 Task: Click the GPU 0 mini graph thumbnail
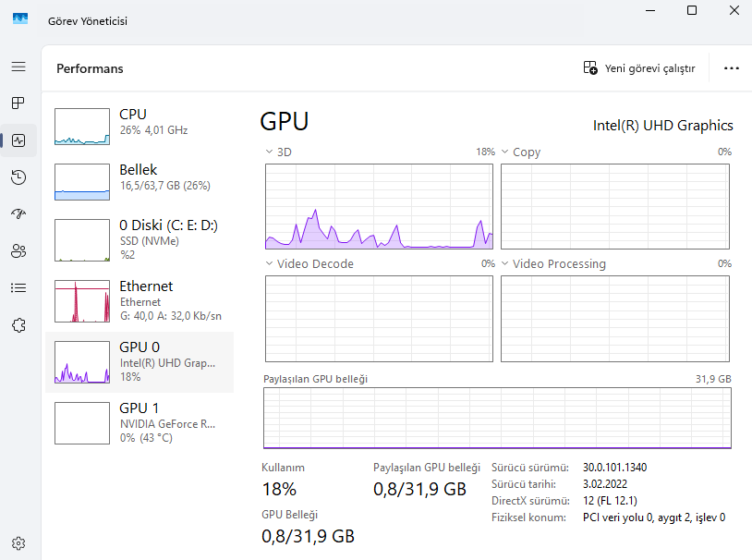click(82, 362)
